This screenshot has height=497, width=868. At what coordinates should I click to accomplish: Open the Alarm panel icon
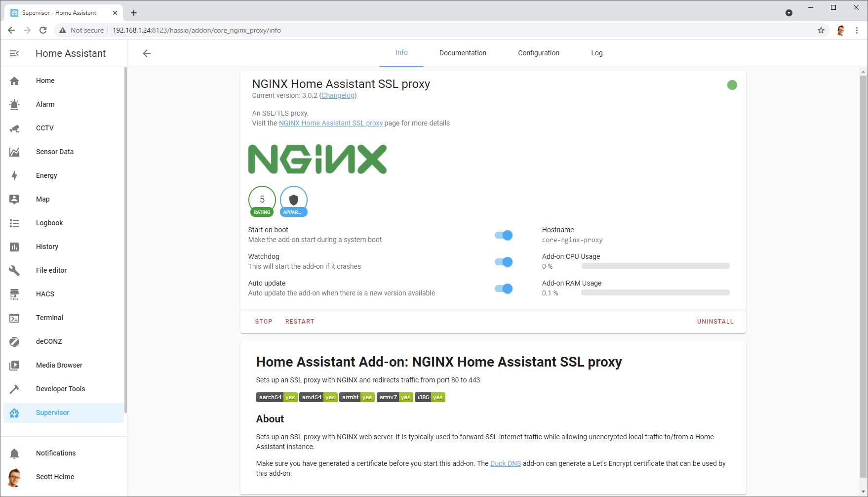pos(14,104)
